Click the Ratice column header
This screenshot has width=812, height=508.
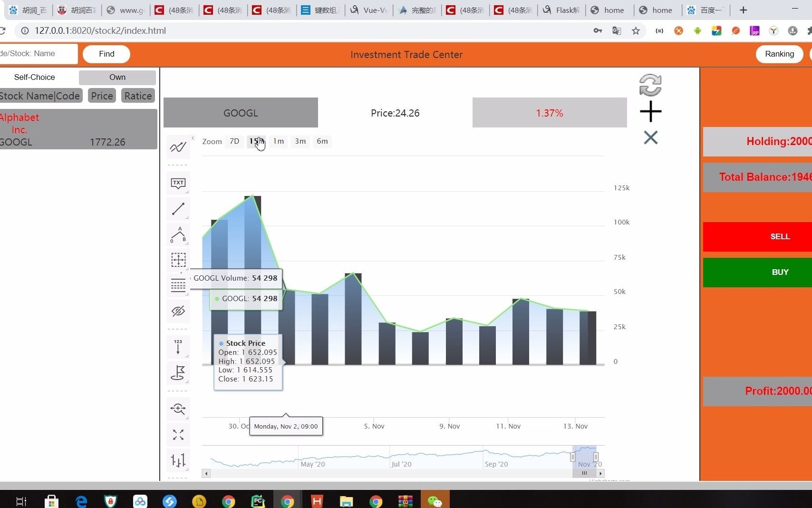pos(138,96)
